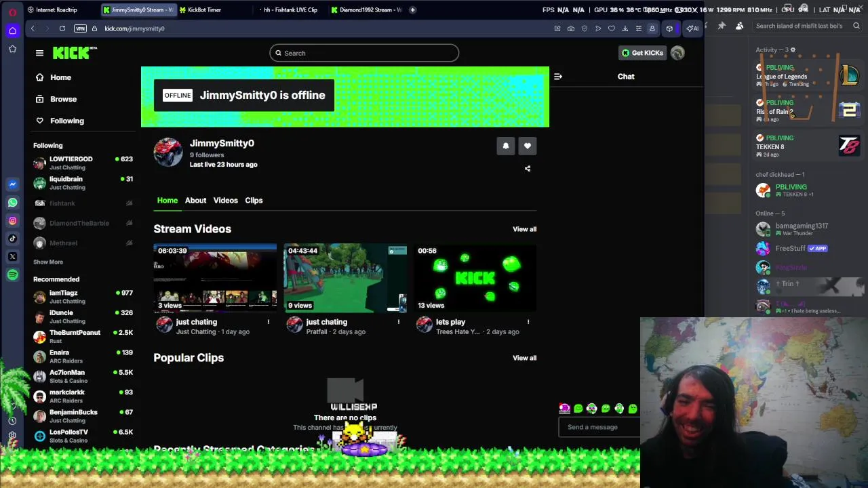Click the JimmySmitty0 profile avatar
868x488 pixels.
coord(168,152)
